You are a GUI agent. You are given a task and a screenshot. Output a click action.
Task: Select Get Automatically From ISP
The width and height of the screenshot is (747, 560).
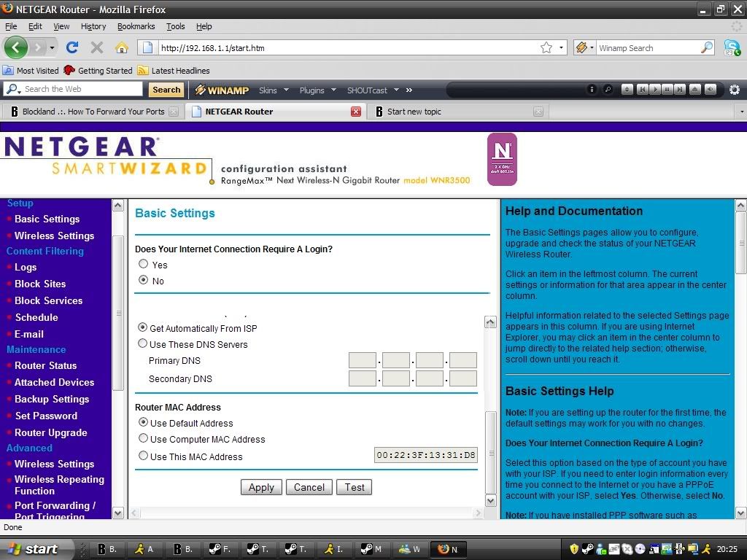click(142, 327)
